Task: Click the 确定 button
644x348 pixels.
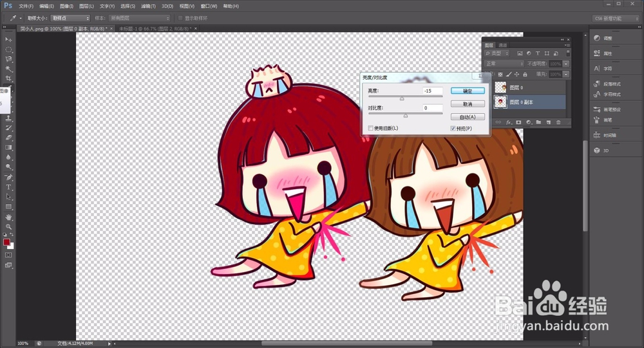Action: click(x=468, y=91)
